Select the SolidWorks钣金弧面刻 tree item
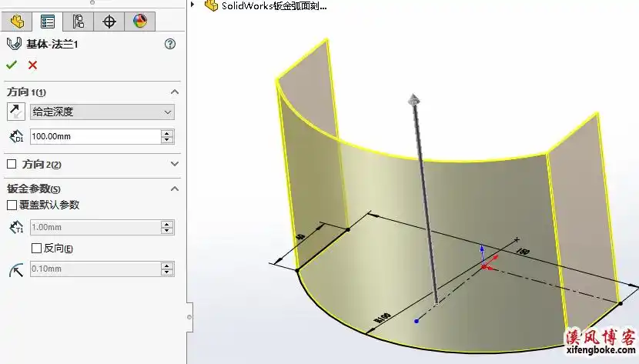Image resolution: width=639 pixels, height=364 pixels. (274, 6)
